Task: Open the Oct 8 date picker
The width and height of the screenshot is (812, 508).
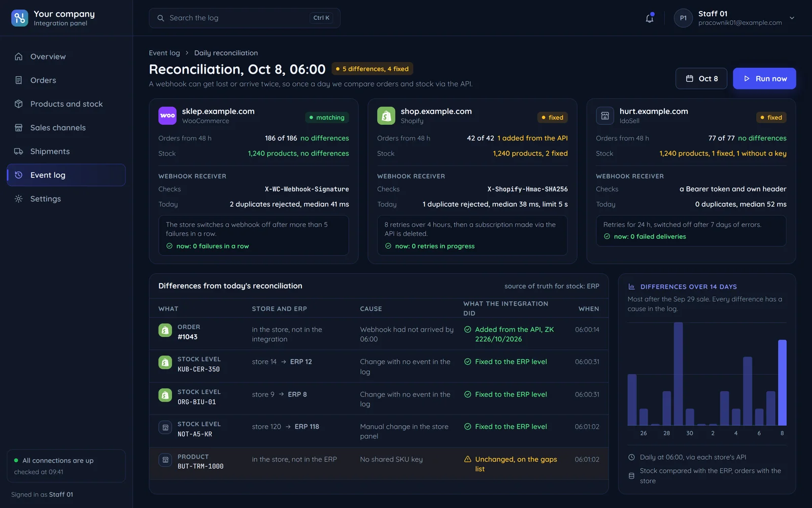Action: click(701, 79)
